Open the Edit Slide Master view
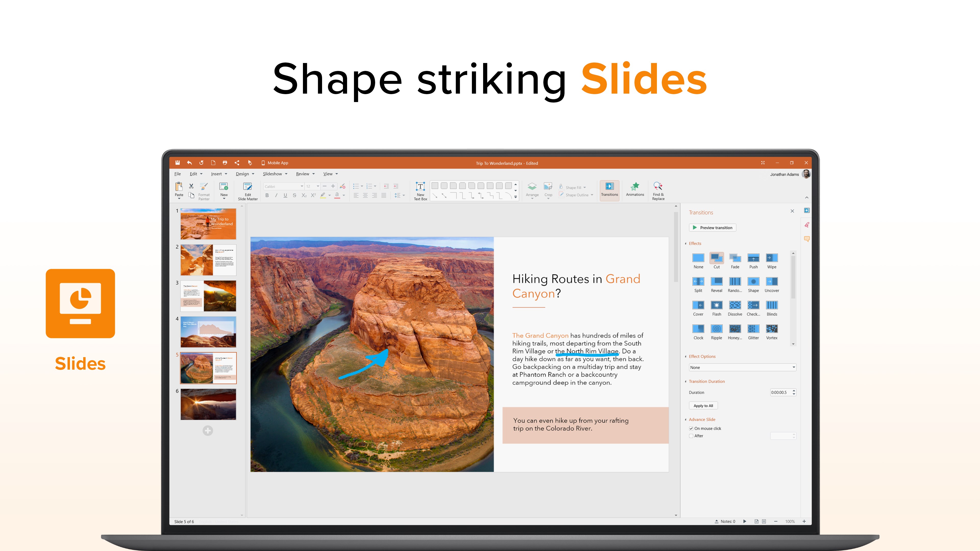 (248, 191)
